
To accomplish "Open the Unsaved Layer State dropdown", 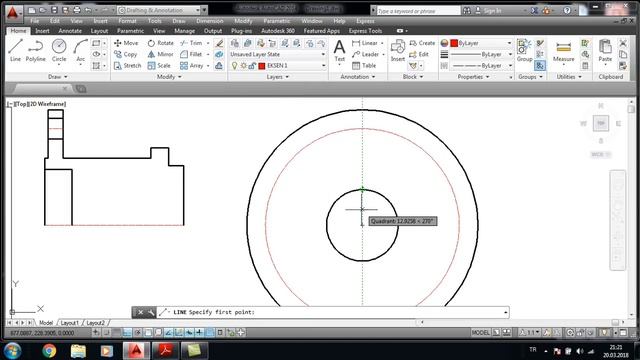I will (x=277, y=54).
